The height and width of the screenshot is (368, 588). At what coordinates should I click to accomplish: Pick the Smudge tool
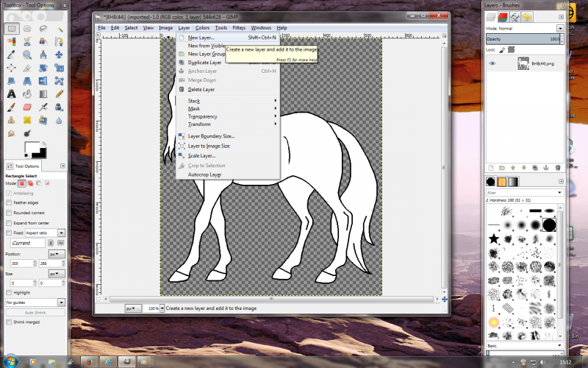click(12, 133)
